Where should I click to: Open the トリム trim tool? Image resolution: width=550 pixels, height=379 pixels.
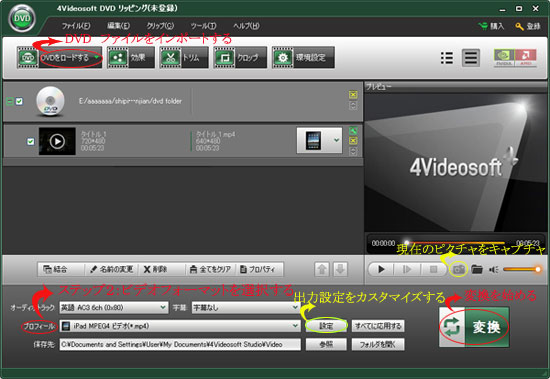tap(184, 58)
